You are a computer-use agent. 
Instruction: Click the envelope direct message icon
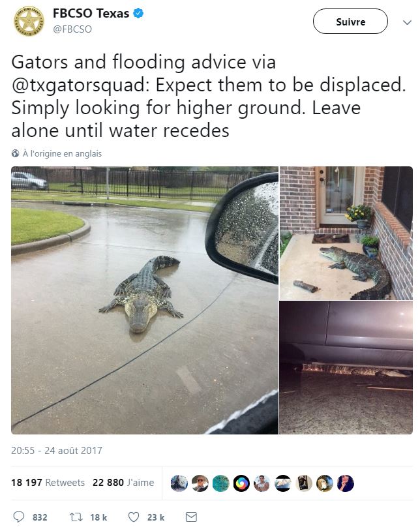point(191,517)
